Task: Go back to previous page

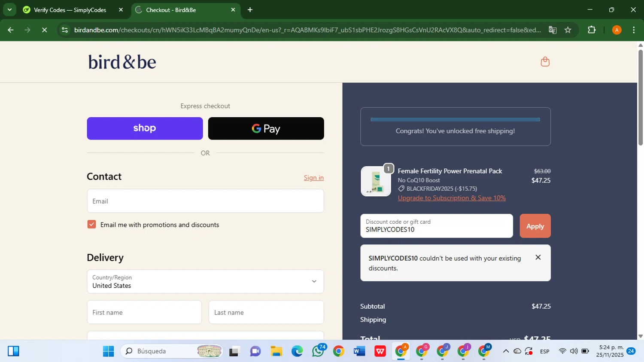Action: click(x=11, y=30)
